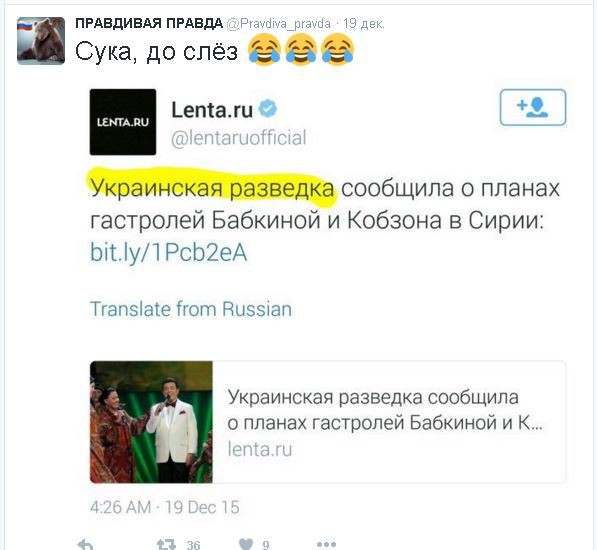The width and height of the screenshot is (597, 550).
Task: Open the @Pravdiva_pravda handle
Action: tap(279, 24)
